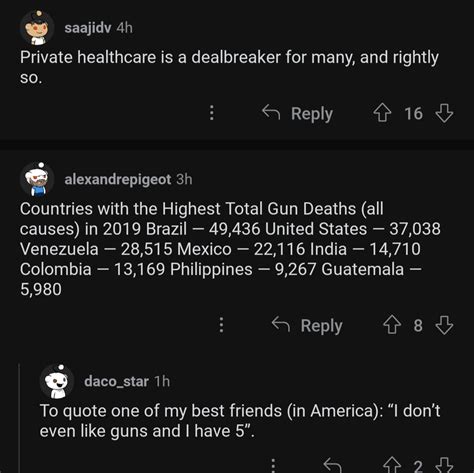Open saajidv's avatar profile picture
Screen dimensions: 474x473
pyautogui.click(x=37, y=28)
